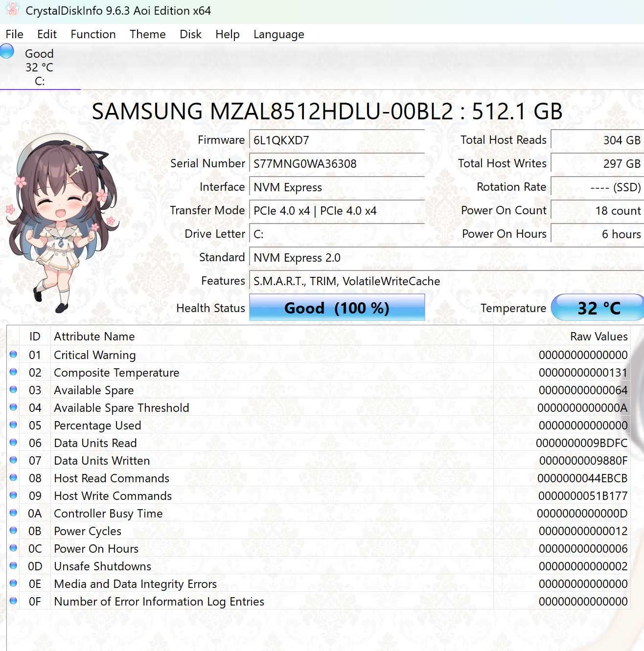This screenshot has height=651, width=644.
Task: Click the status dot for Available Spare
Action: coord(13,390)
